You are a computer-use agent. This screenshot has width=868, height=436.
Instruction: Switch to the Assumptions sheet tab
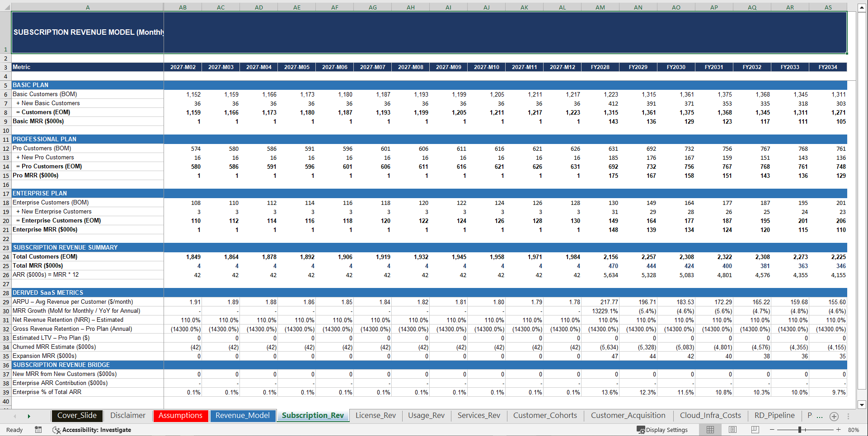[180, 415]
